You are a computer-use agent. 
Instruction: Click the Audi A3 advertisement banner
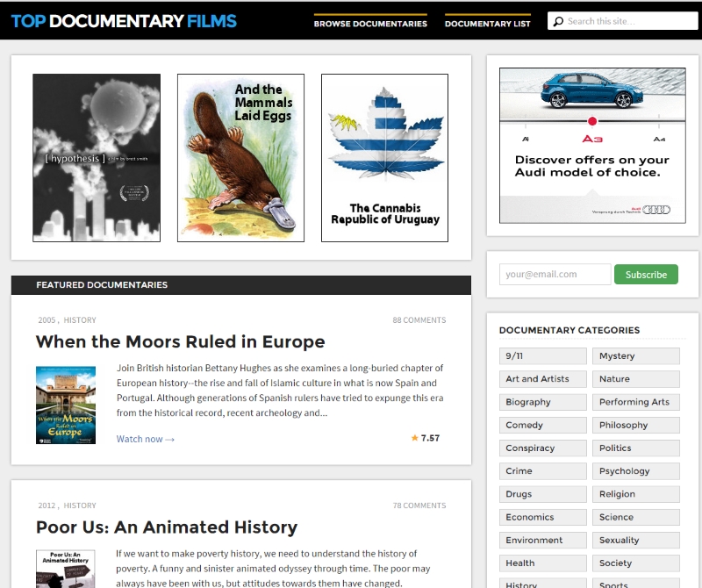[x=592, y=146]
